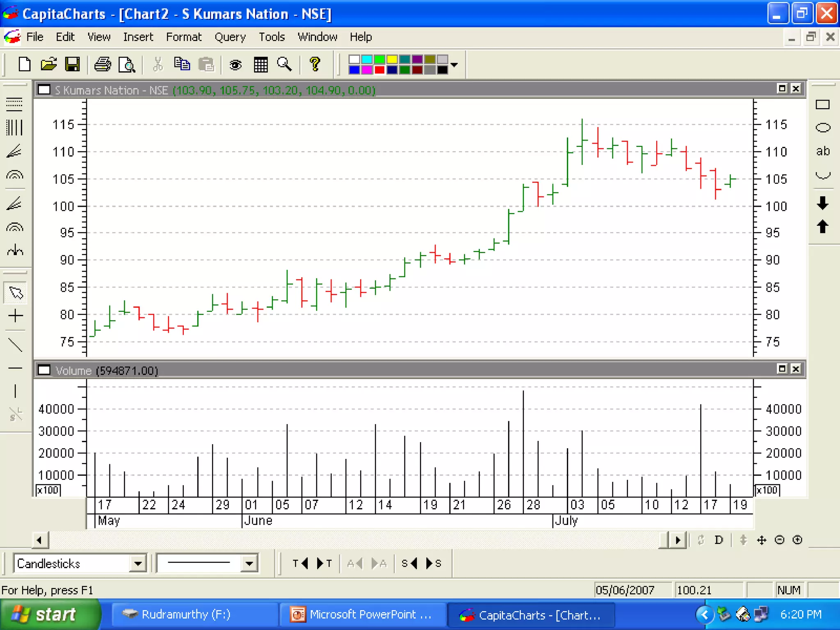
Task: Open the Candlesticks chart type dropdown
Action: pos(138,563)
